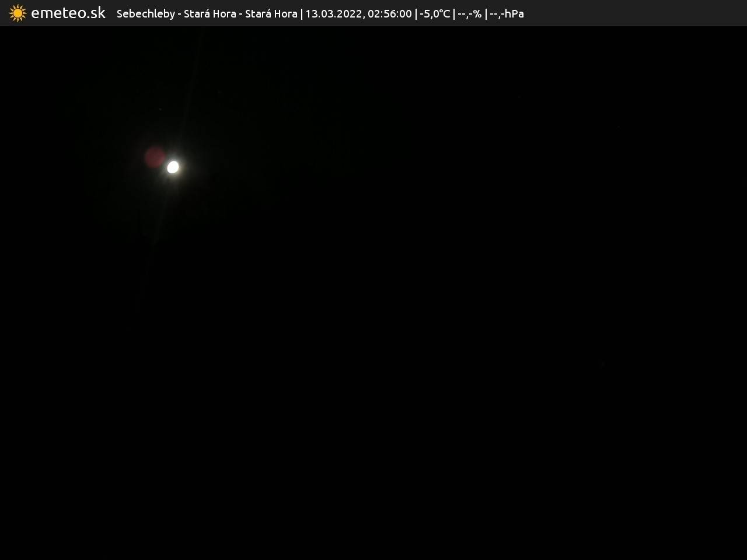Click the temperature reading -5,0°C
Screen dimensions: 747x560
tap(435, 13)
